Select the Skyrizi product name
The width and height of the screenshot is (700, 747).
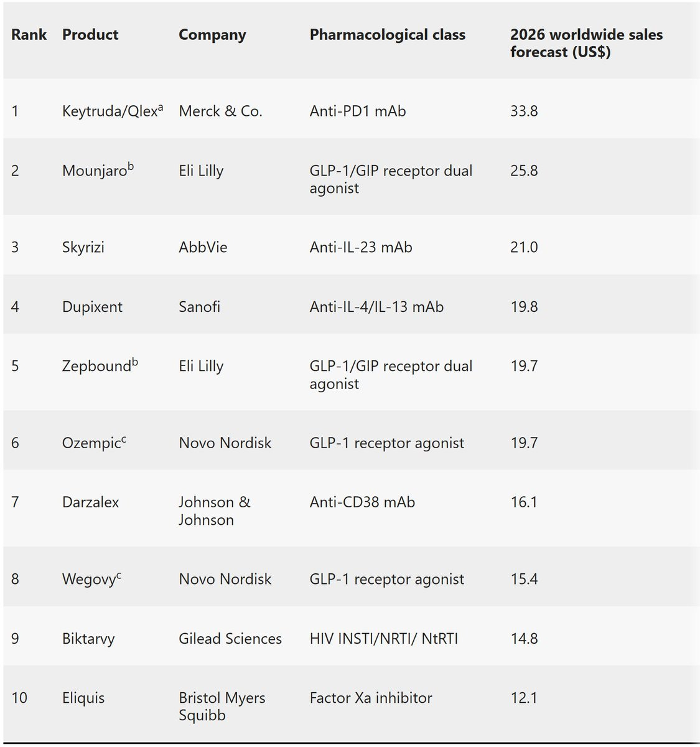pos(83,248)
